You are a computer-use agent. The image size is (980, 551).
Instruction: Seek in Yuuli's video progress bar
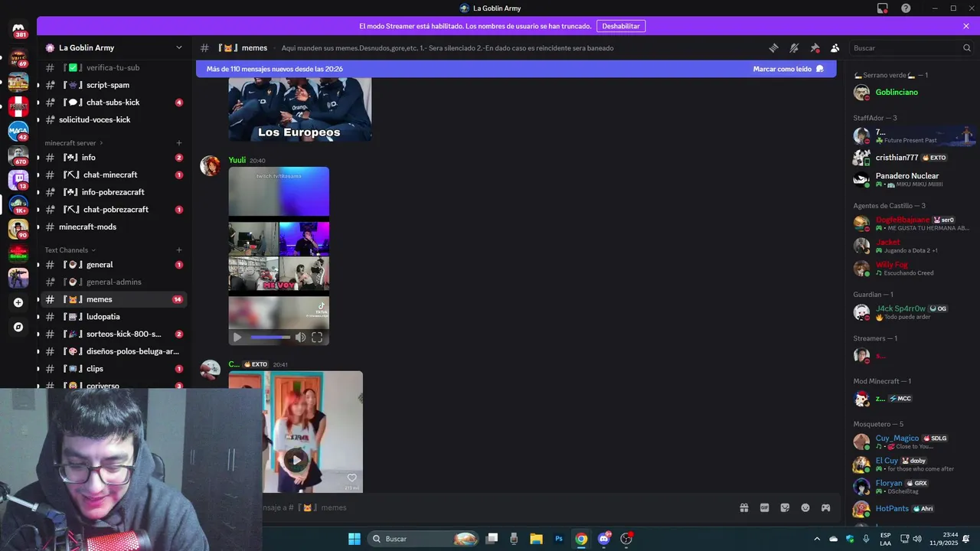[270, 337]
